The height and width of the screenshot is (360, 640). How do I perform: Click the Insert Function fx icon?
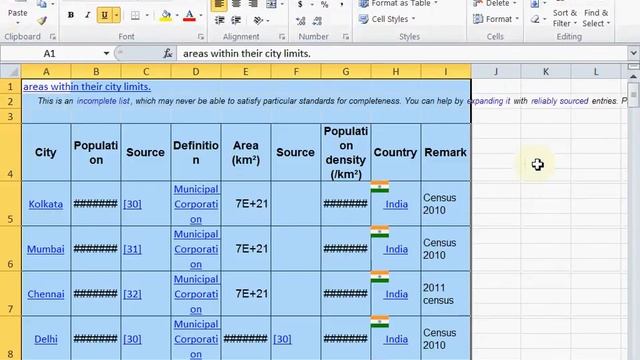pos(167,53)
